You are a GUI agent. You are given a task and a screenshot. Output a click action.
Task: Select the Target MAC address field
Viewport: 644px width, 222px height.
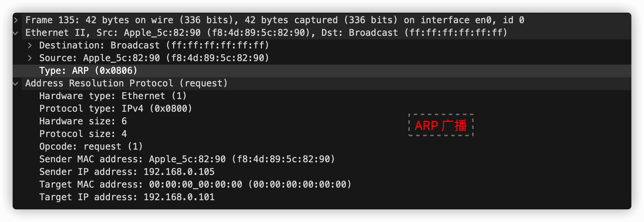click(x=196, y=185)
